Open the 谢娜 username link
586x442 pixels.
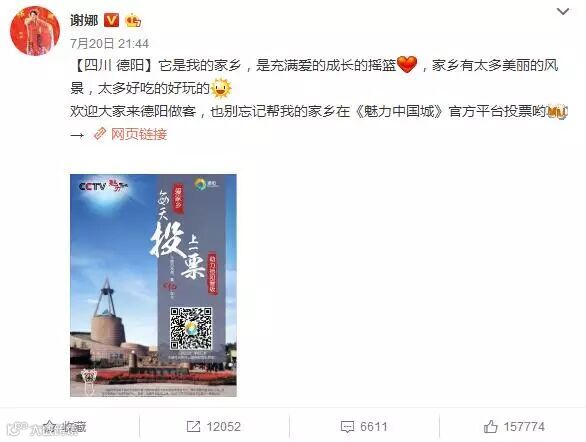(84, 20)
